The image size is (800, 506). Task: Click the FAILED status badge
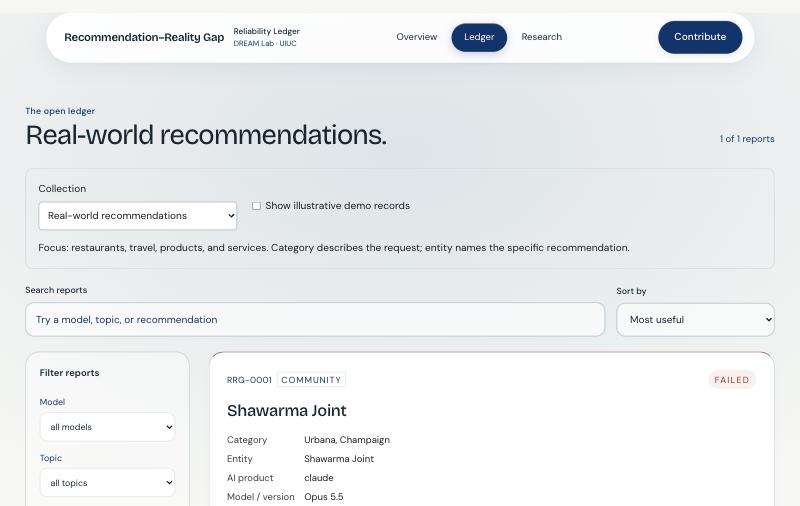click(732, 380)
